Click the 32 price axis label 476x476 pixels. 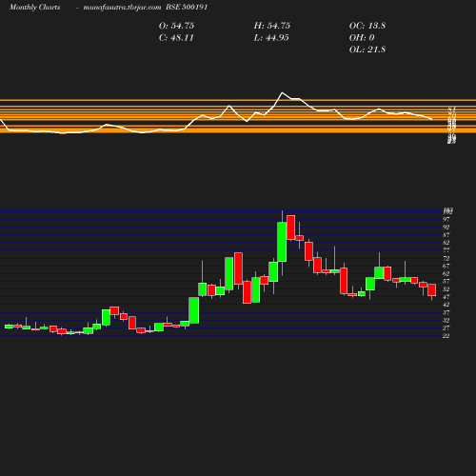(x=446, y=320)
